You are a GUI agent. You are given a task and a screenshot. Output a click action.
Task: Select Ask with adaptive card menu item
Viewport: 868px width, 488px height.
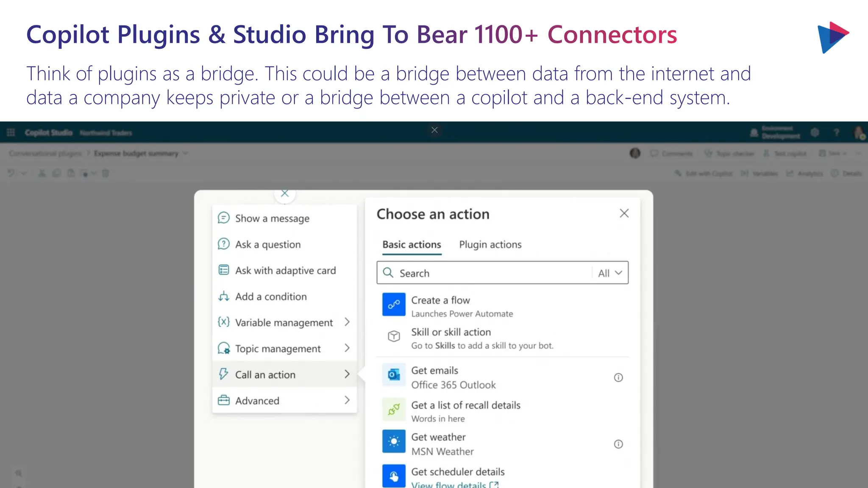pyautogui.click(x=284, y=270)
